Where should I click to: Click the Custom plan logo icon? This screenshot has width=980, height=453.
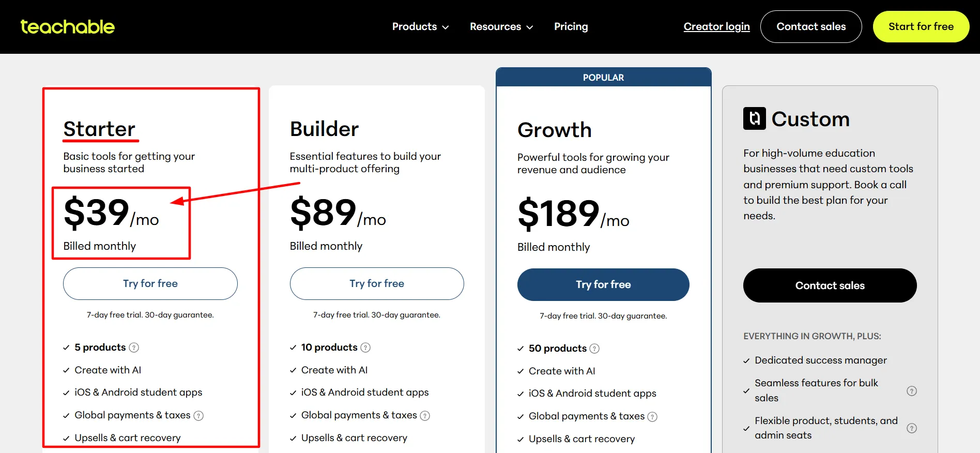click(755, 118)
